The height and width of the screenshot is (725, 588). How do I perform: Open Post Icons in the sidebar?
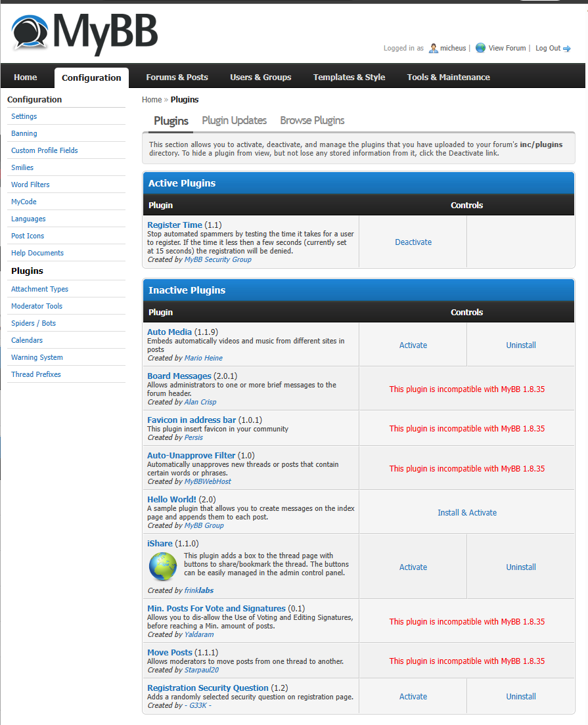(28, 236)
